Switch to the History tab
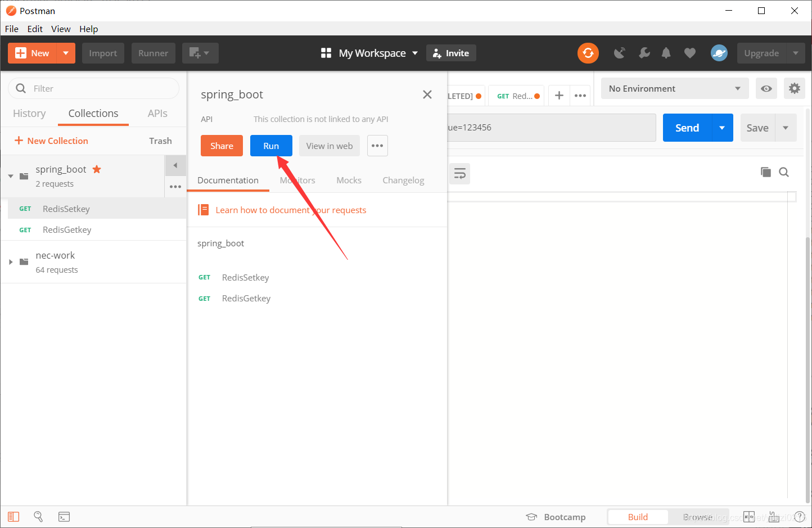 [29, 114]
